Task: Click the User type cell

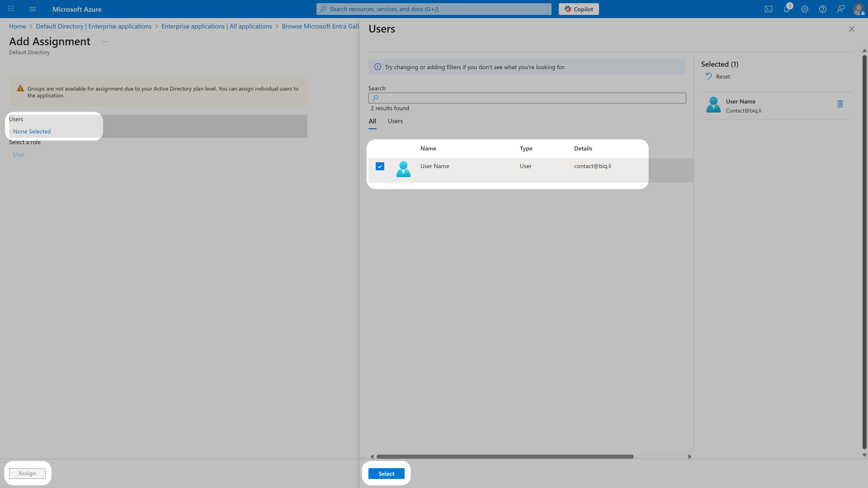Action: tap(525, 166)
